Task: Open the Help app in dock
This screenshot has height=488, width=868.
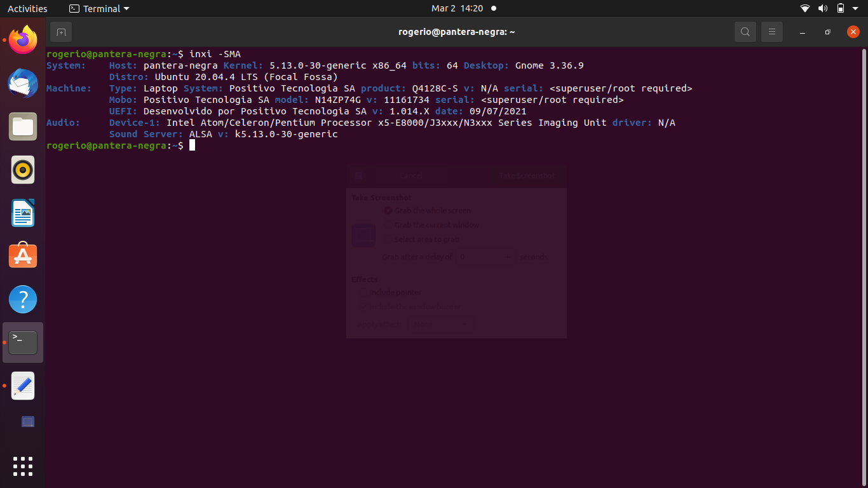Action: [23, 299]
